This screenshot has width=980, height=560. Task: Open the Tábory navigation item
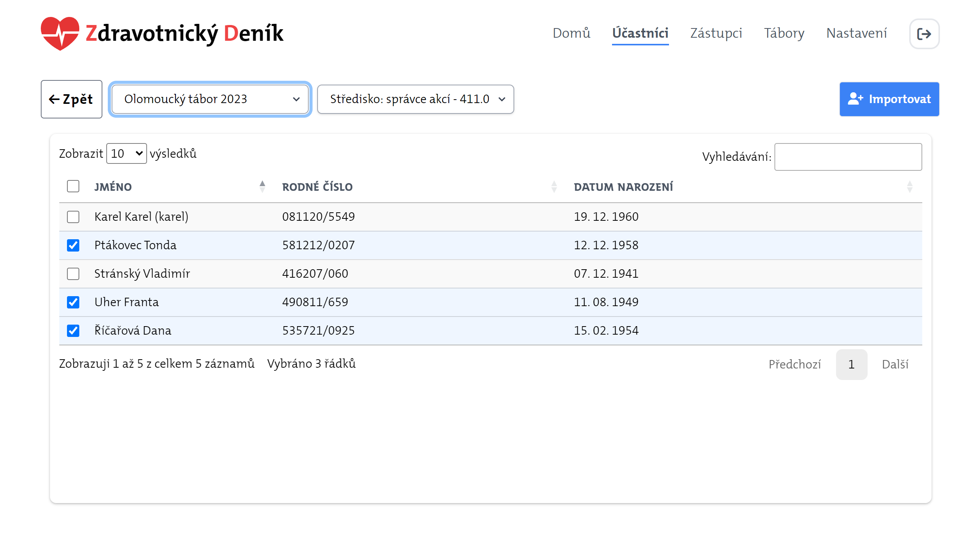pos(784,33)
